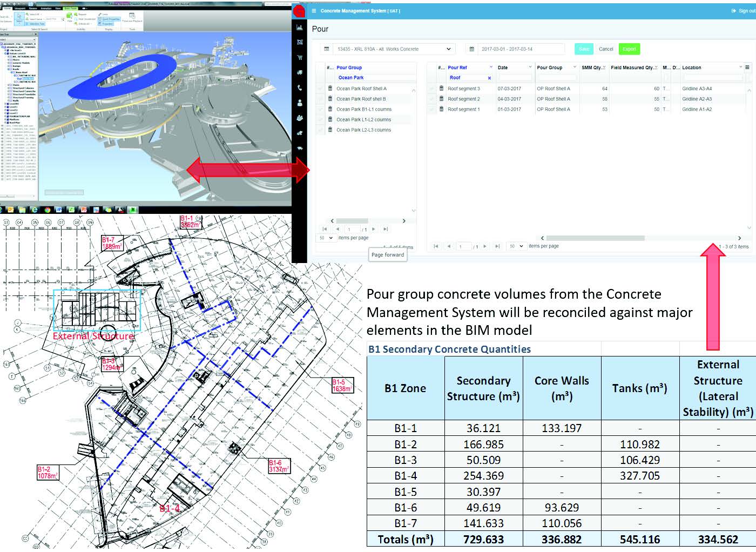Click the pour table horizontal scrollbar

click(x=595, y=238)
